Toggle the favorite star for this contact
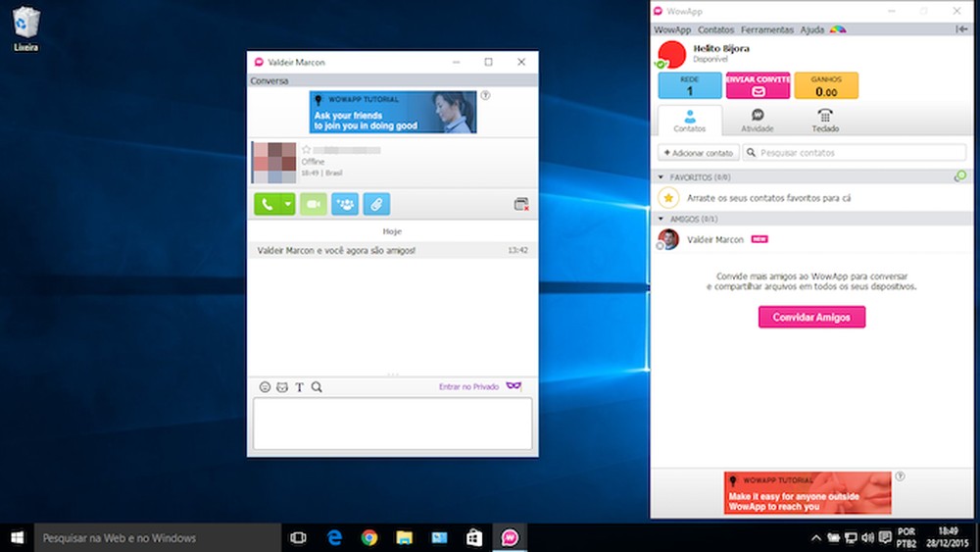Viewport: 980px width, 552px height. tap(307, 150)
